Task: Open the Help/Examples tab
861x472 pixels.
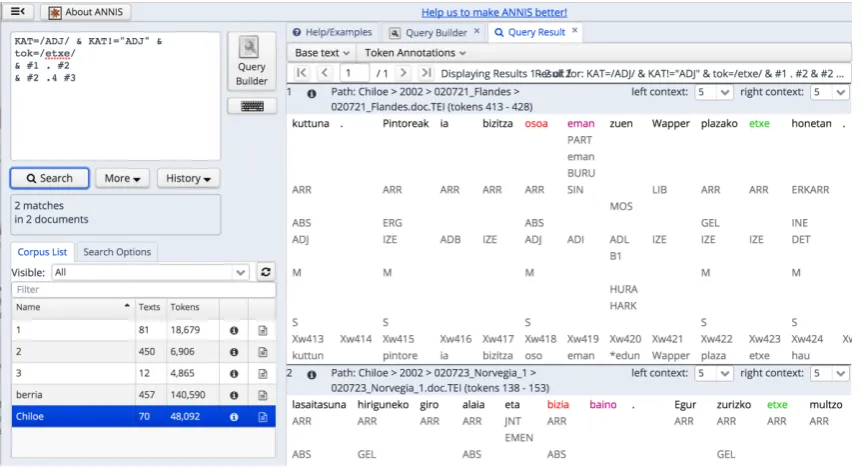Action: pos(333,32)
